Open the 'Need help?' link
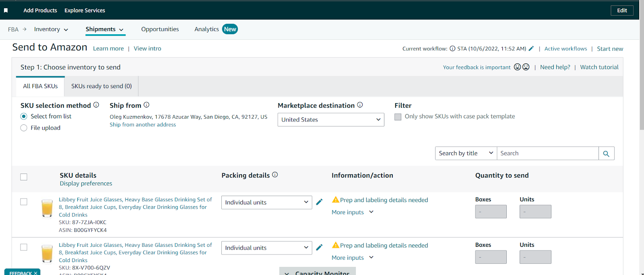Viewport: 644px width, 275px height. [555, 67]
